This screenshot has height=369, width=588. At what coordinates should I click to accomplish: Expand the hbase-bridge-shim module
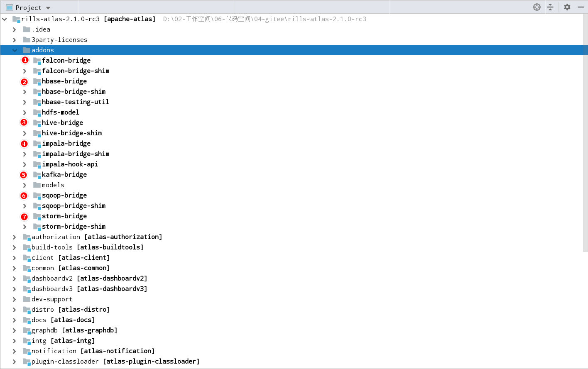coord(25,92)
